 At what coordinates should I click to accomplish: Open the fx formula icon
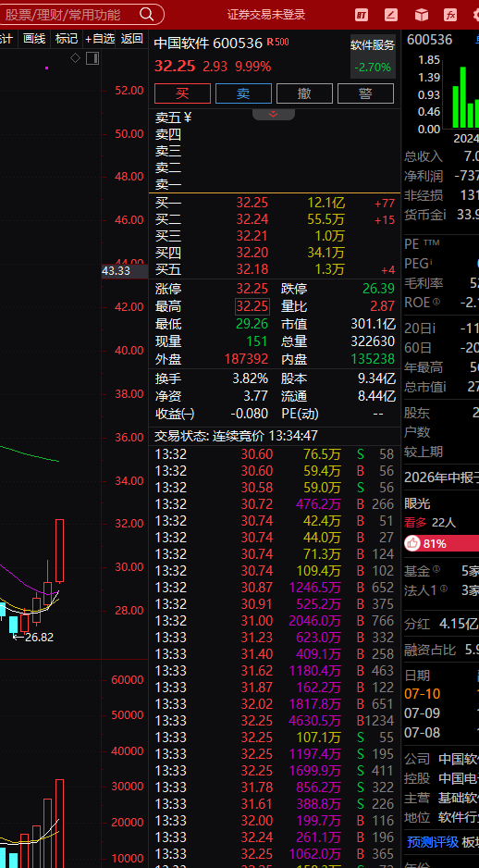pos(450,15)
